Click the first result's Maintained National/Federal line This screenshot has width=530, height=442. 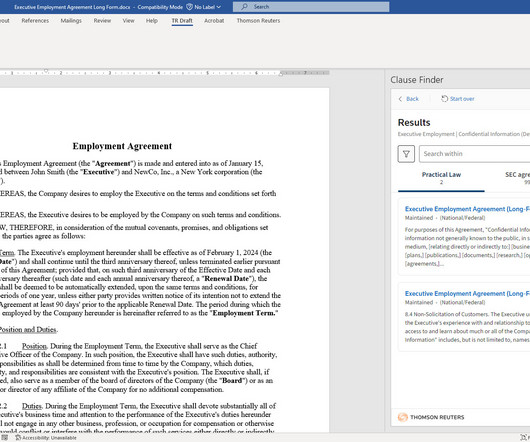pos(445,218)
